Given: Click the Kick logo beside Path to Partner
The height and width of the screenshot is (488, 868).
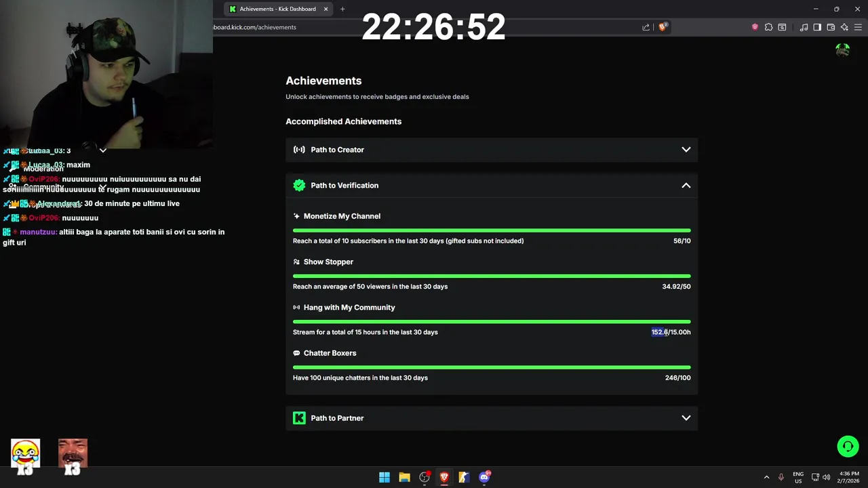Looking at the screenshot, I should 299,418.
